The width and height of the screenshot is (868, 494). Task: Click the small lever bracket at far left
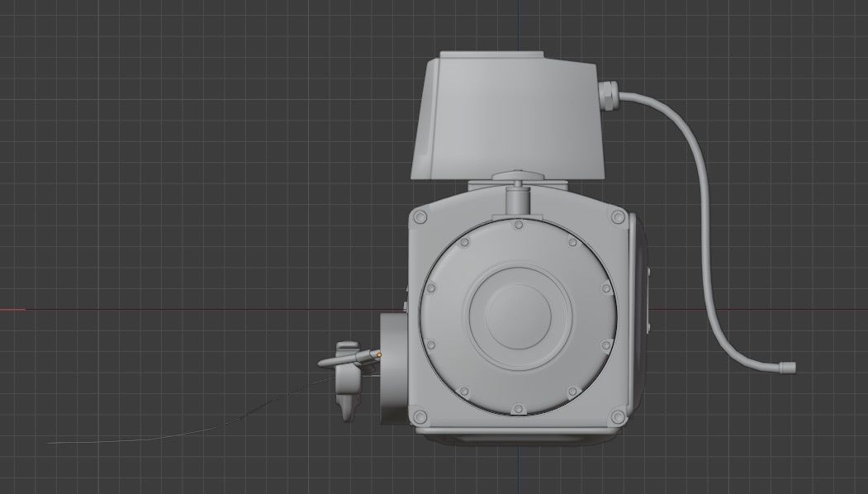(348, 380)
